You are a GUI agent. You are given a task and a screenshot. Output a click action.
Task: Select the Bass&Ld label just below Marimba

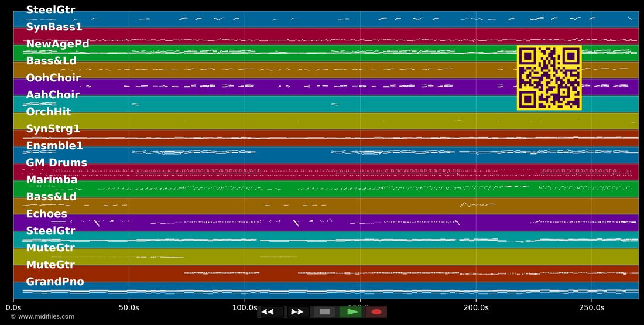tap(52, 197)
